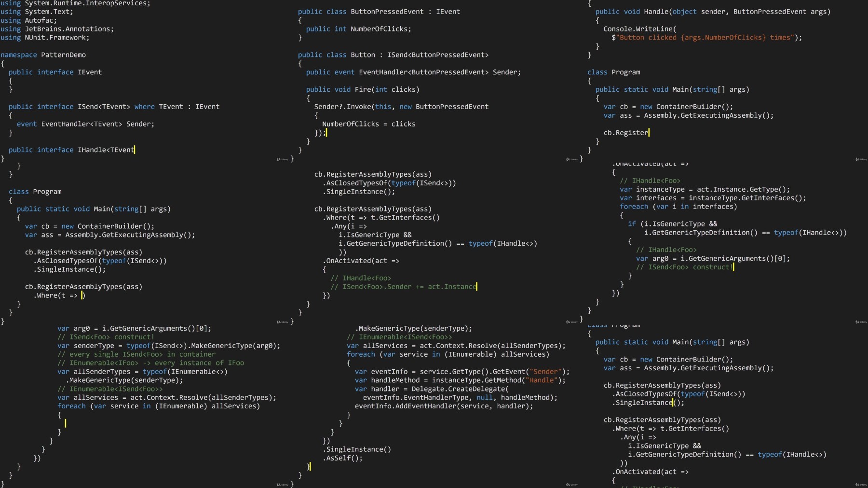
Task: Click Udemy watermark in the ISend<Foo> construct! frame
Action: click(x=861, y=322)
